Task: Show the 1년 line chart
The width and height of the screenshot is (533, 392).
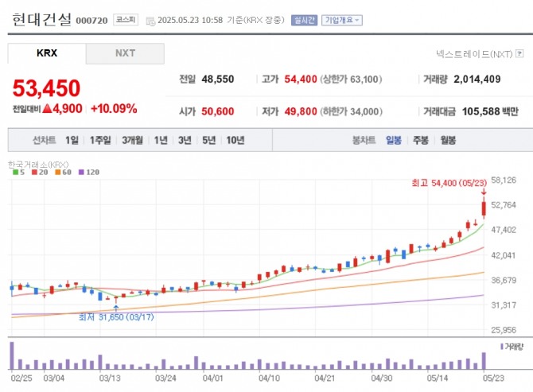Action: (x=161, y=140)
